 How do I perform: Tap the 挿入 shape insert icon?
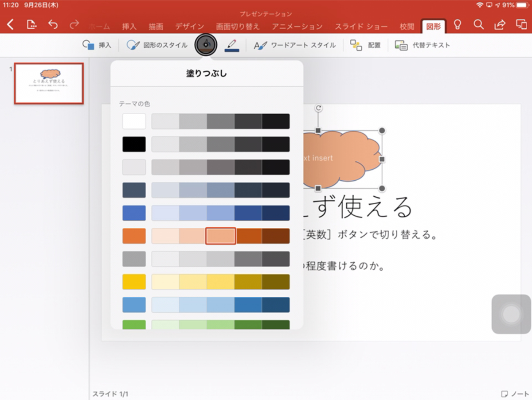(97, 45)
